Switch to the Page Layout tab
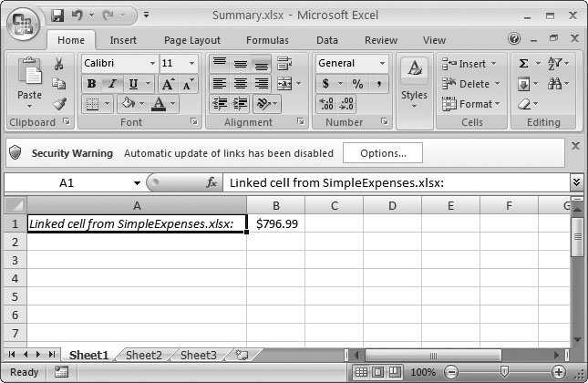588x383 pixels. click(192, 40)
